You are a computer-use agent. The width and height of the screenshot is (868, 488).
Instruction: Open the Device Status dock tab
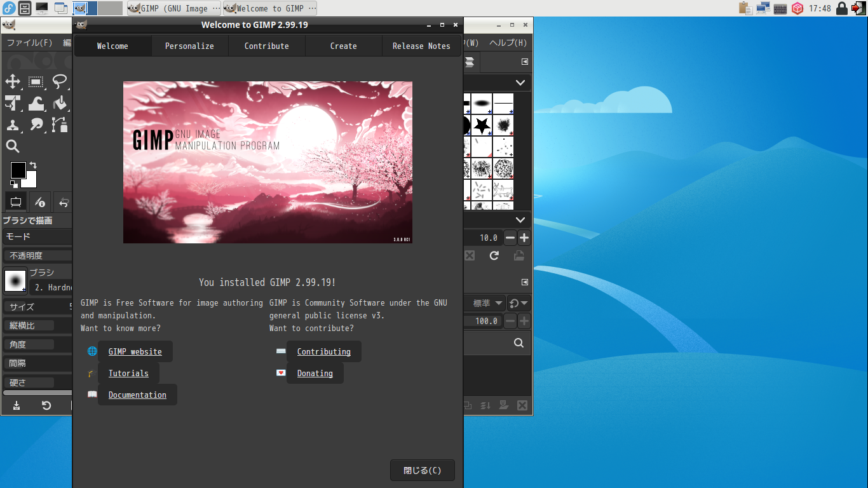coord(40,202)
